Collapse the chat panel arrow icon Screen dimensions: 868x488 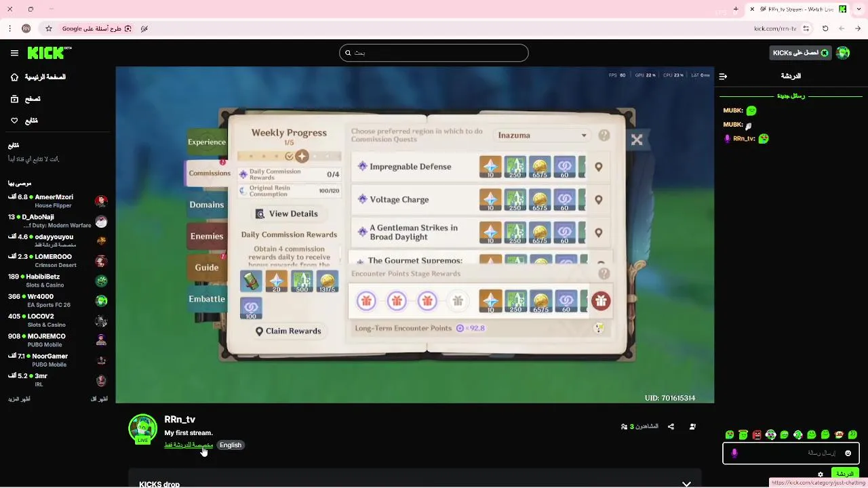(723, 76)
